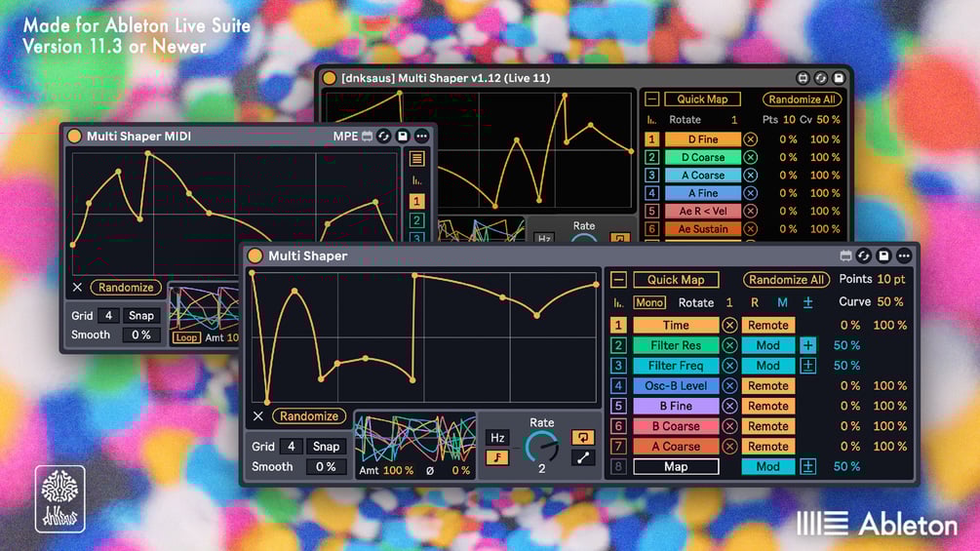This screenshot has height=551, width=980.
Task: Click plus-minus polarity icon on Map row 8
Action: pyautogui.click(x=807, y=467)
